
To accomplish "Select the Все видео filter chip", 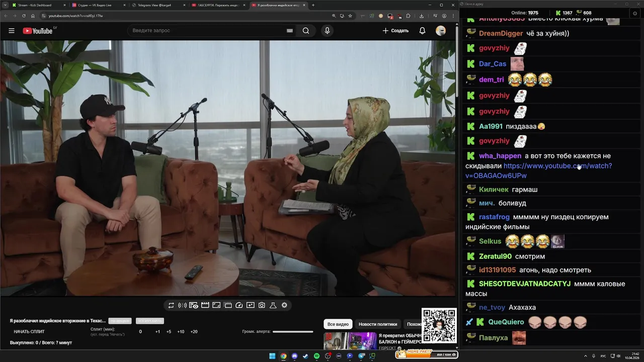I will pyautogui.click(x=338, y=324).
